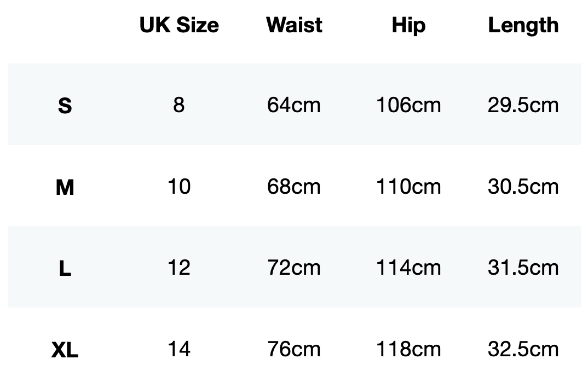Click UK size 8 cell
The image size is (588, 382).
pyautogui.click(x=179, y=105)
